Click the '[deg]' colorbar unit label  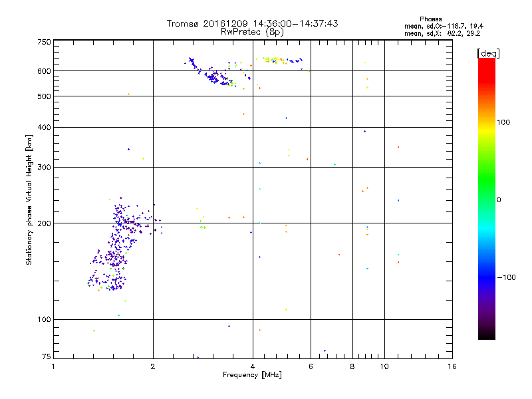(x=488, y=53)
